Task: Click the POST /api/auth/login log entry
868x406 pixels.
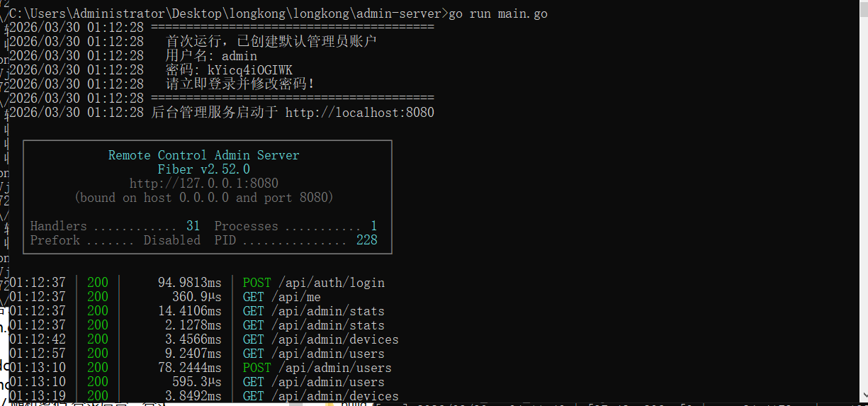Action: (x=313, y=283)
